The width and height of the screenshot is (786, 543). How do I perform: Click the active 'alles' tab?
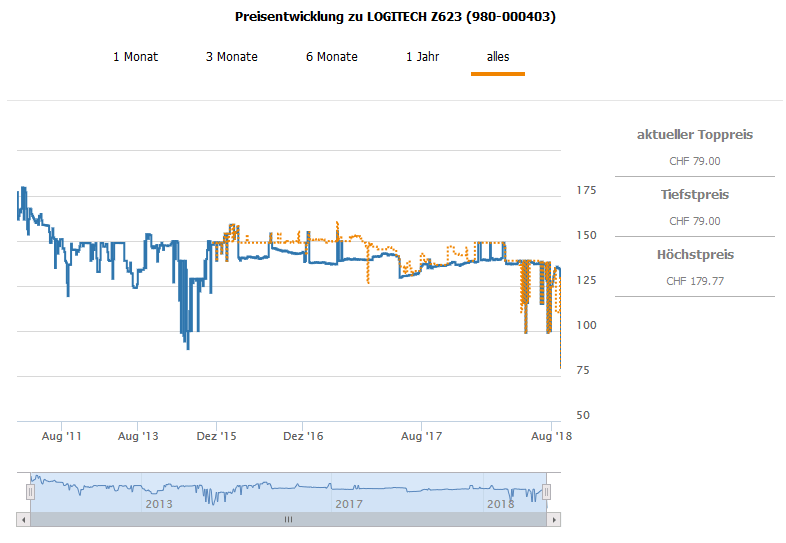pyautogui.click(x=498, y=57)
